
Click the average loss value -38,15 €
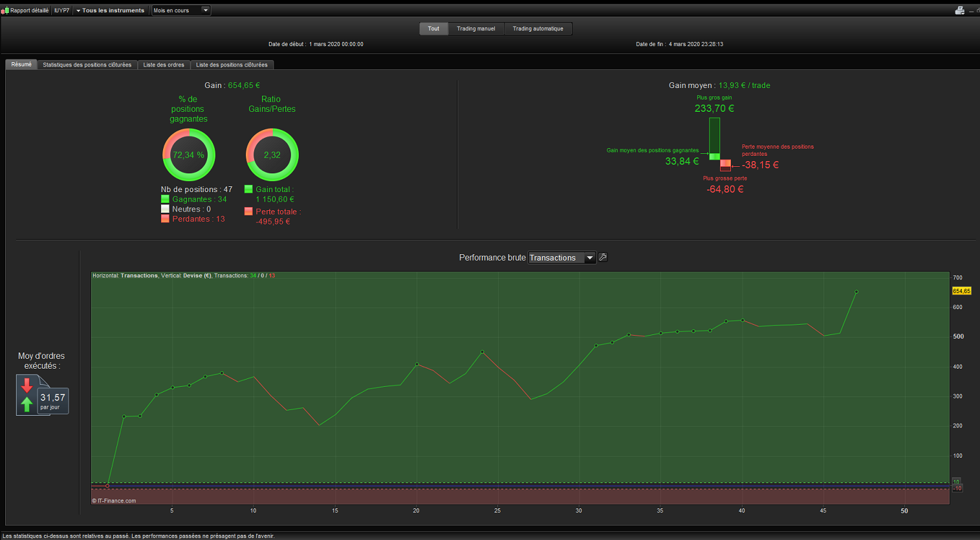click(760, 165)
